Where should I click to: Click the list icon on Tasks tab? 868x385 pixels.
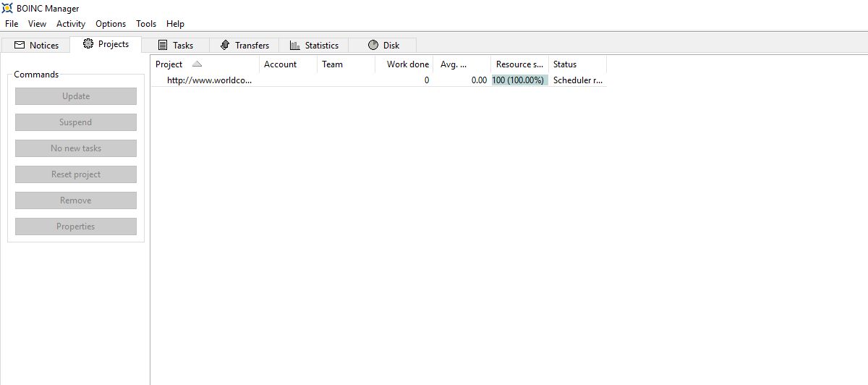163,45
